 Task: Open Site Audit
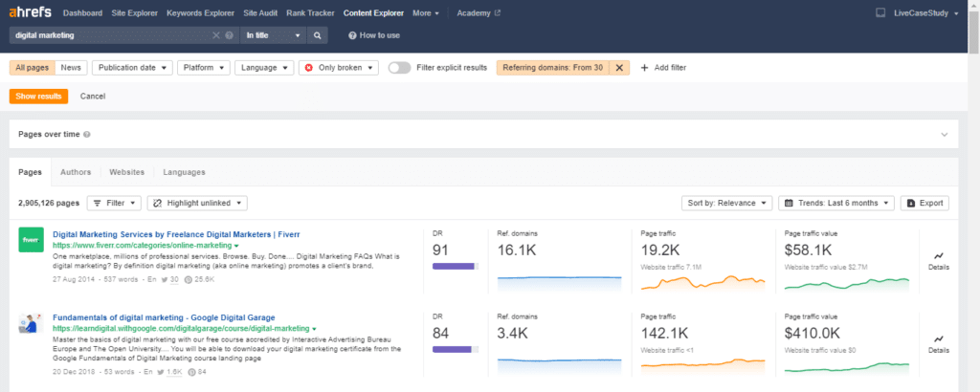point(260,12)
